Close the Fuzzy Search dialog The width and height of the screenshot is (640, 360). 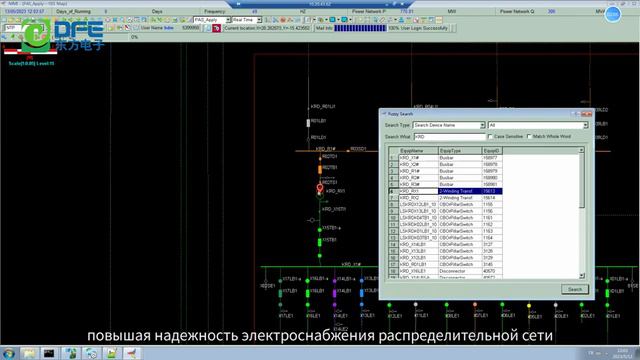pos(588,114)
